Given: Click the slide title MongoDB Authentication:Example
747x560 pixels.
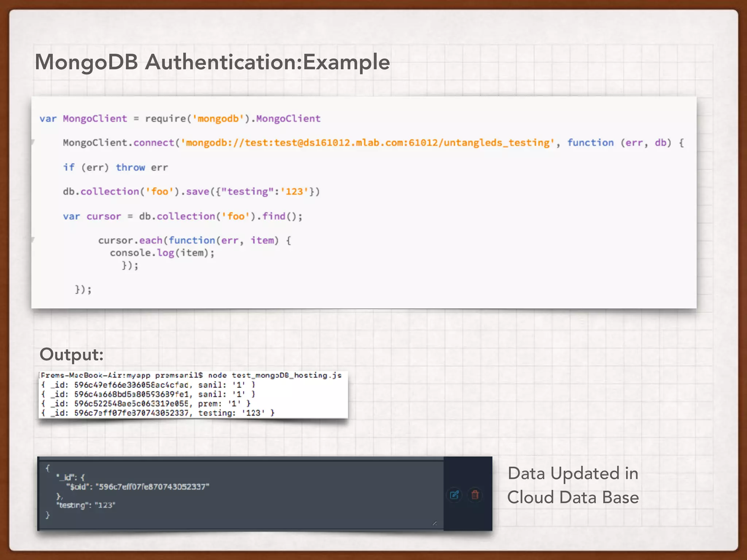Looking at the screenshot, I should coord(212,62).
